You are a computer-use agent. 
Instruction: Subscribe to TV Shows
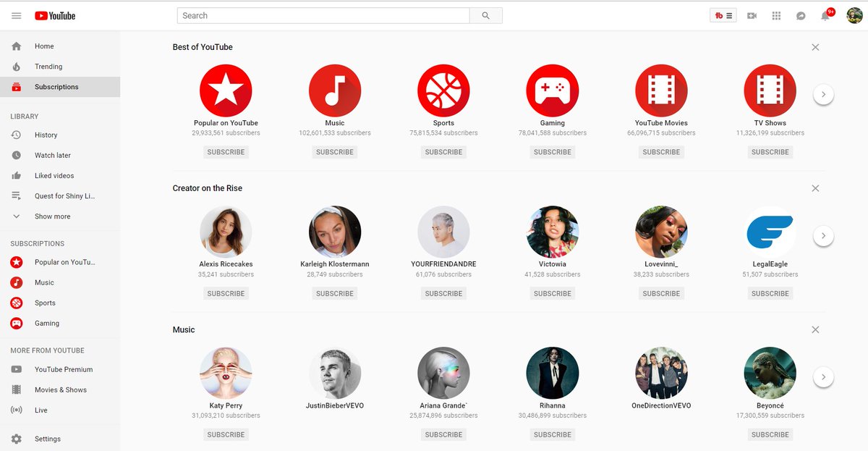(770, 152)
